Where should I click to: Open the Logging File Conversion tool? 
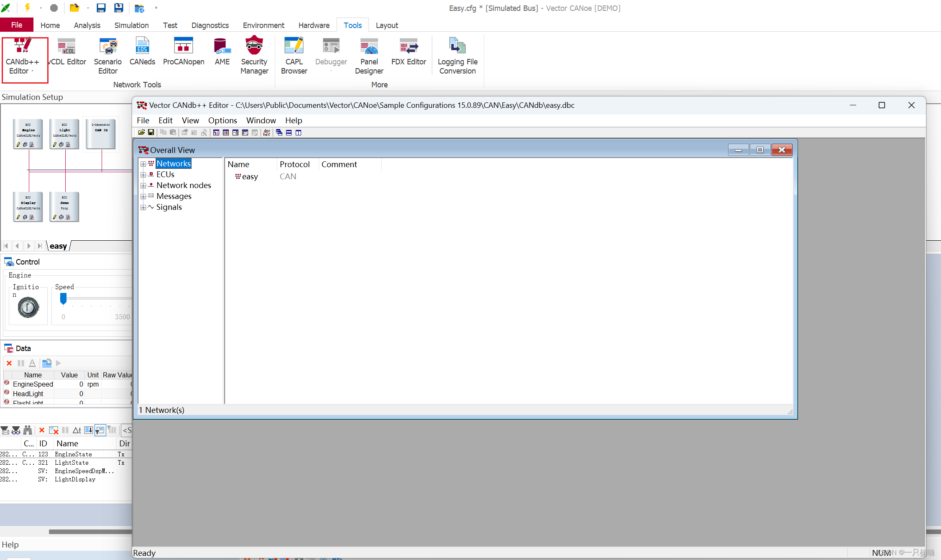(x=458, y=56)
